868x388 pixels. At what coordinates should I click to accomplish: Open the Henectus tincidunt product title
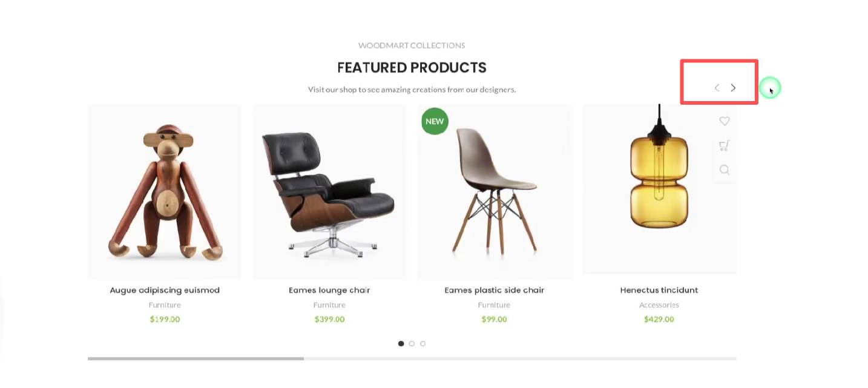659,290
